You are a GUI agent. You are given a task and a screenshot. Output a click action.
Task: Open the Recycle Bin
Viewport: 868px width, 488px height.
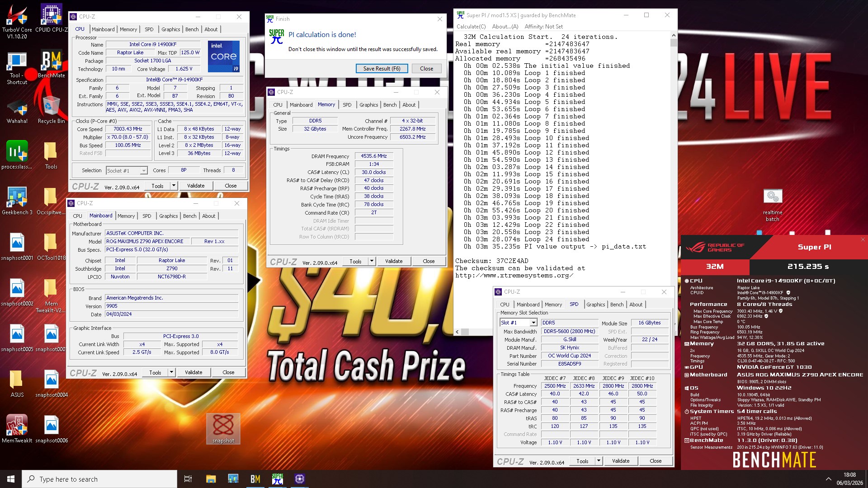(51, 110)
